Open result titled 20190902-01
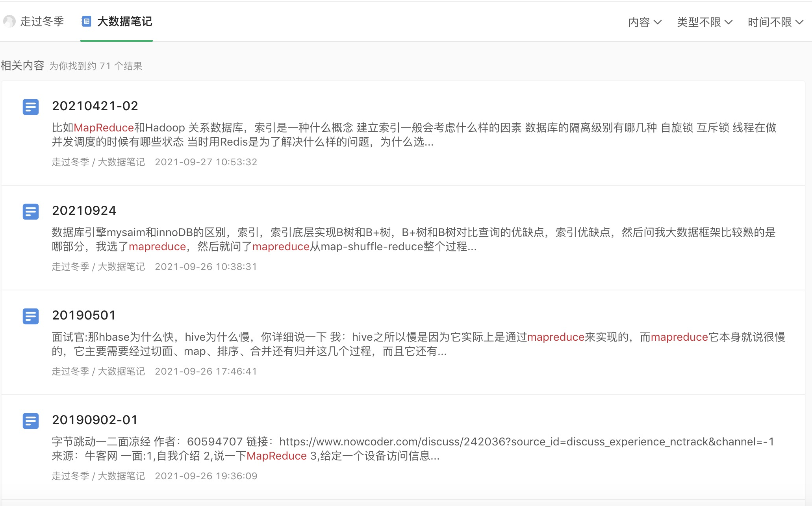Screen dimensions: 812x506 tap(95, 420)
